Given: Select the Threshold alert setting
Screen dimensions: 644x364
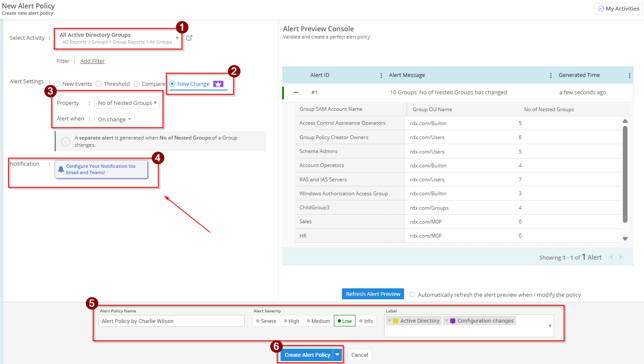Looking at the screenshot, I should (99, 83).
